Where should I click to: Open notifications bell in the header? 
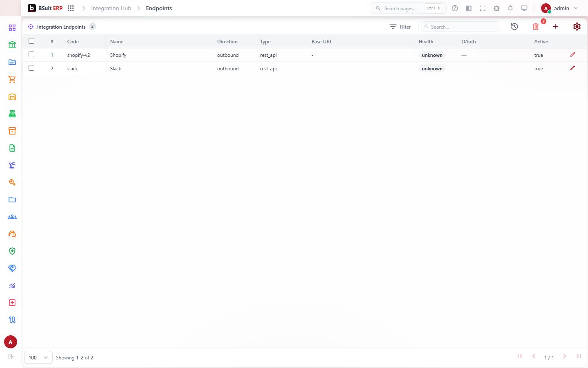pos(510,8)
